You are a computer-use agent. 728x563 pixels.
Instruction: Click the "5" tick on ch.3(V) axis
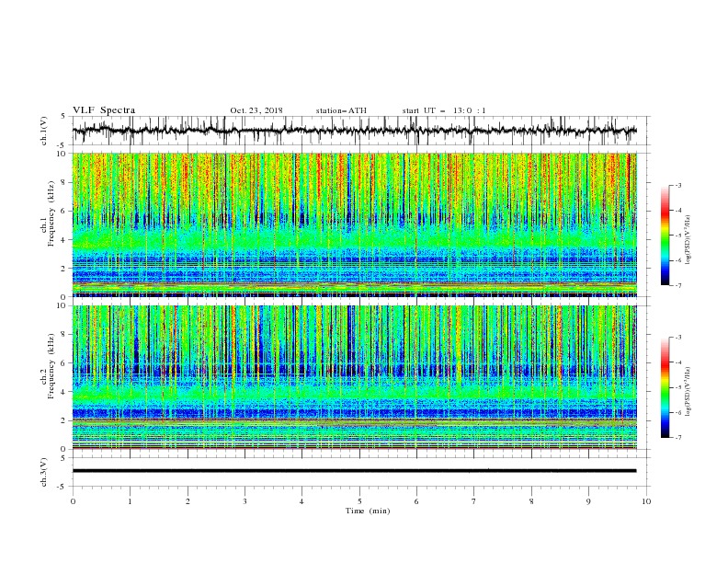pos(63,457)
